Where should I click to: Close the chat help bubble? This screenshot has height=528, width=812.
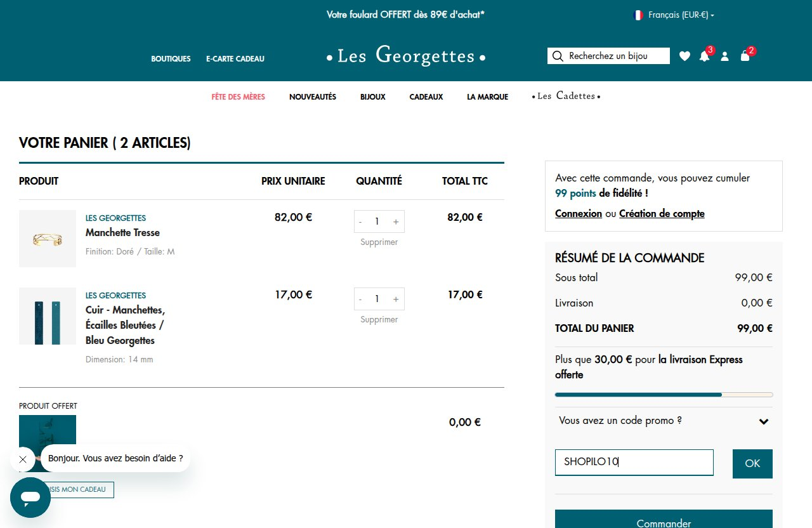[x=23, y=459]
